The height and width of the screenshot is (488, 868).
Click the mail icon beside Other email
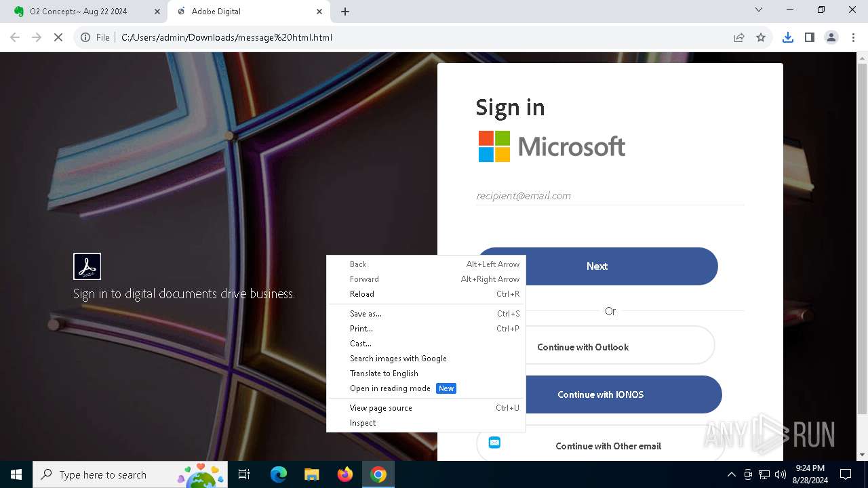tap(494, 443)
